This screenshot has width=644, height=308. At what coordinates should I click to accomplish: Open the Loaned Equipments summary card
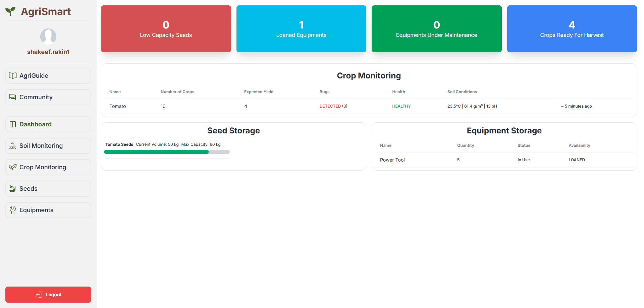click(301, 29)
